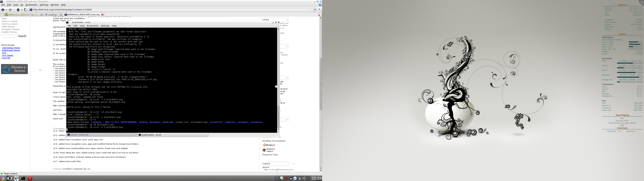Collapse the FORUM box

point(294,164)
